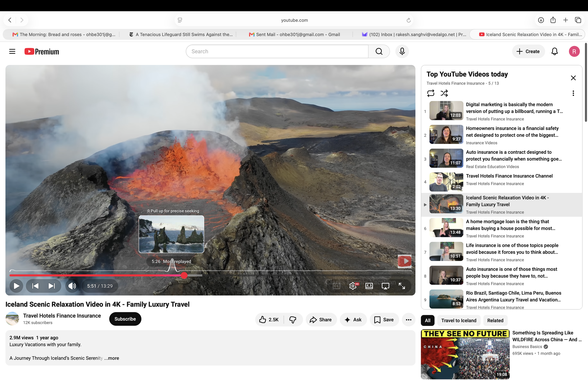Open the notifications bell

(x=554, y=51)
